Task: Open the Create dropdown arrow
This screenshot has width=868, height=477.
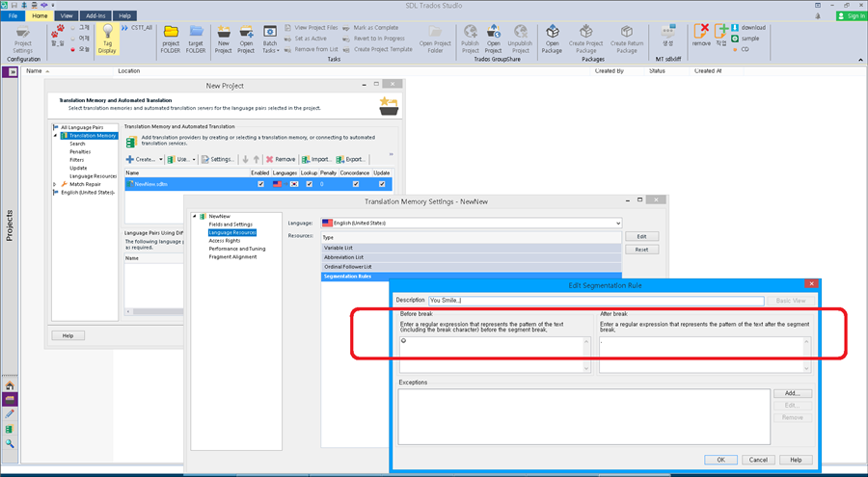Action: tap(160, 159)
